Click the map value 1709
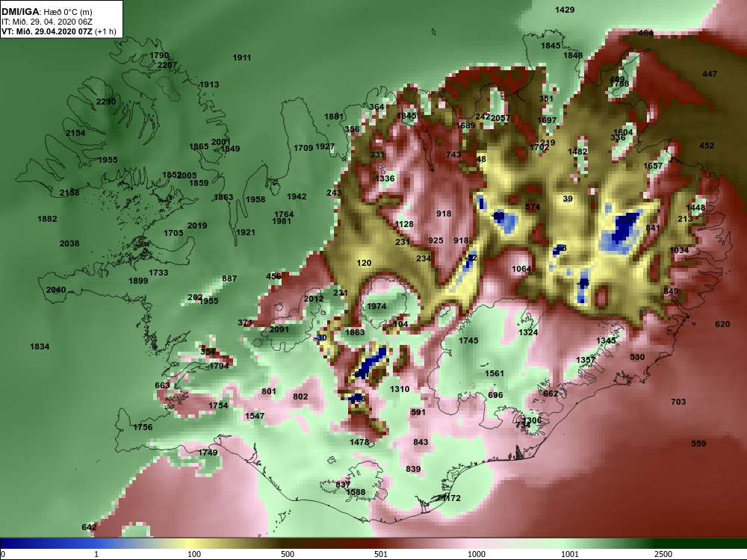This screenshot has width=747, height=560. click(303, 148)
